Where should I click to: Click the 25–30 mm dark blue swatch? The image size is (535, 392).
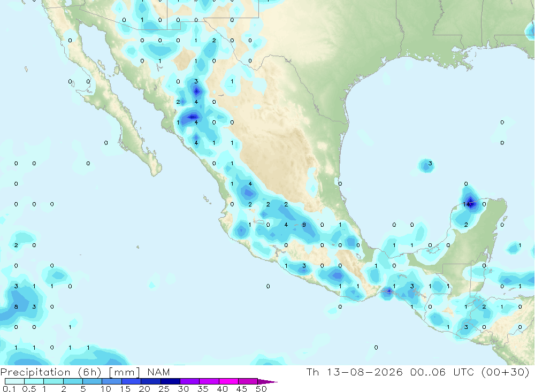point(170,381)
